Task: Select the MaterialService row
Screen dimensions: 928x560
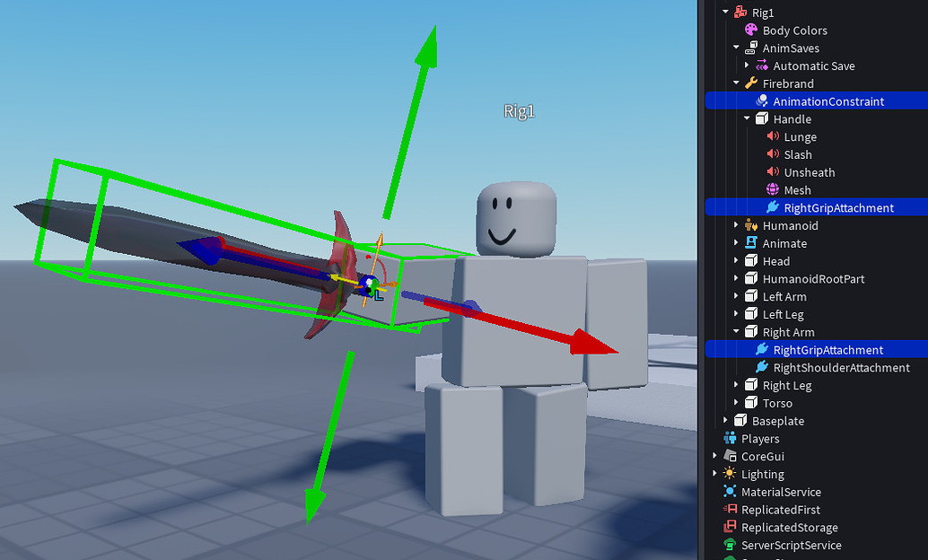Action: tap(817, 491)
